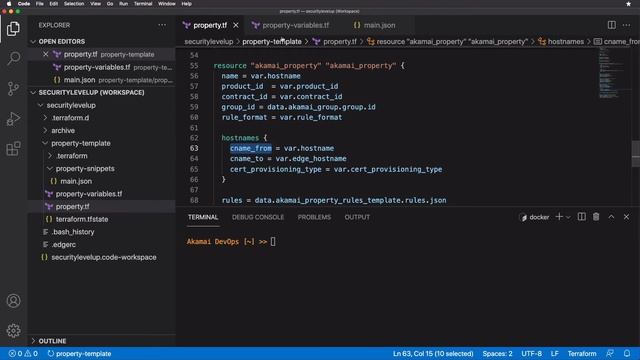Switch to Problems panel tab
Image resolution: width=640 pixels, height=360 pixels.
(x=314, y=217)
